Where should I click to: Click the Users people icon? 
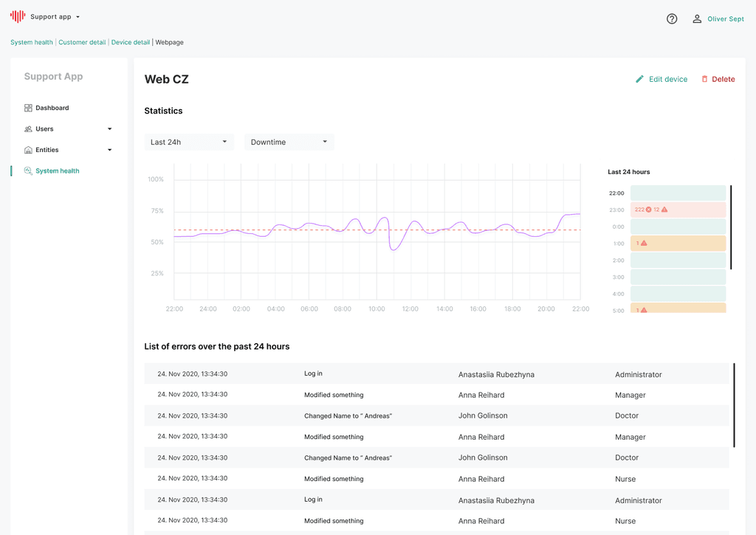[28, 129]
